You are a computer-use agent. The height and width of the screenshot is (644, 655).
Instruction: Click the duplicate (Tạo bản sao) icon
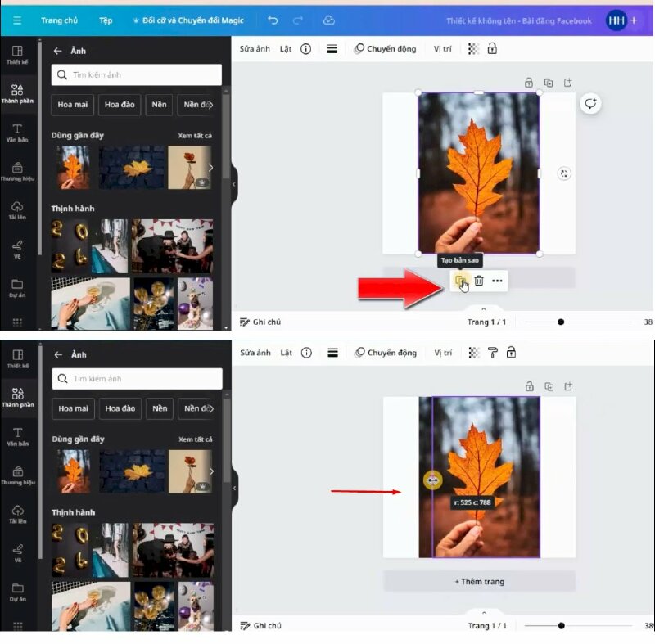[x=460, y=281]
